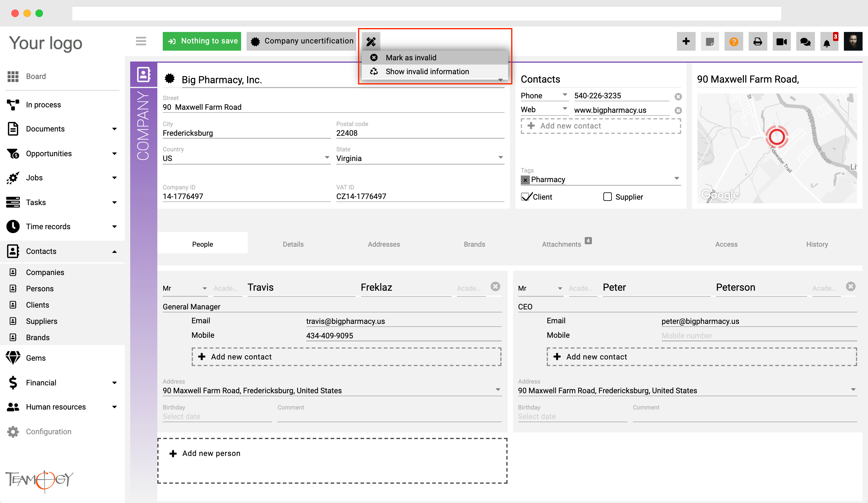Viewport: 868px width, 503px height.
Task: Open the Country dropdown showing US
Action: (x=246, y=158)
